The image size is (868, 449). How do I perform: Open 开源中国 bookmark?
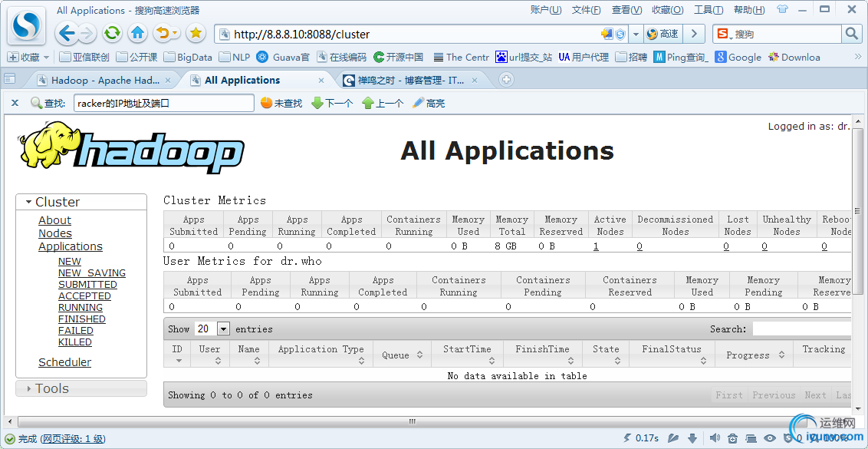399,57
